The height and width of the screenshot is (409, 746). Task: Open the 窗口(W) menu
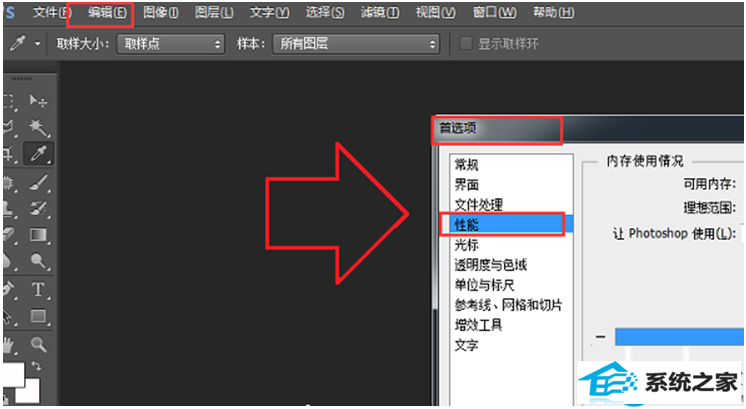(x=494, y=12)
